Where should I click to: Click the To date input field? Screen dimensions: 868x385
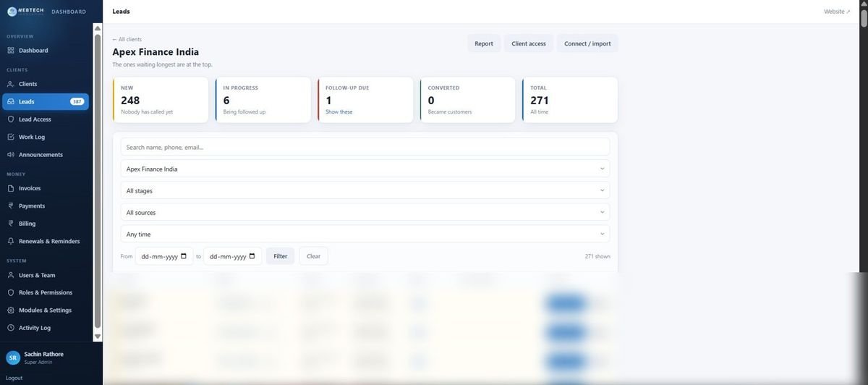232,256
